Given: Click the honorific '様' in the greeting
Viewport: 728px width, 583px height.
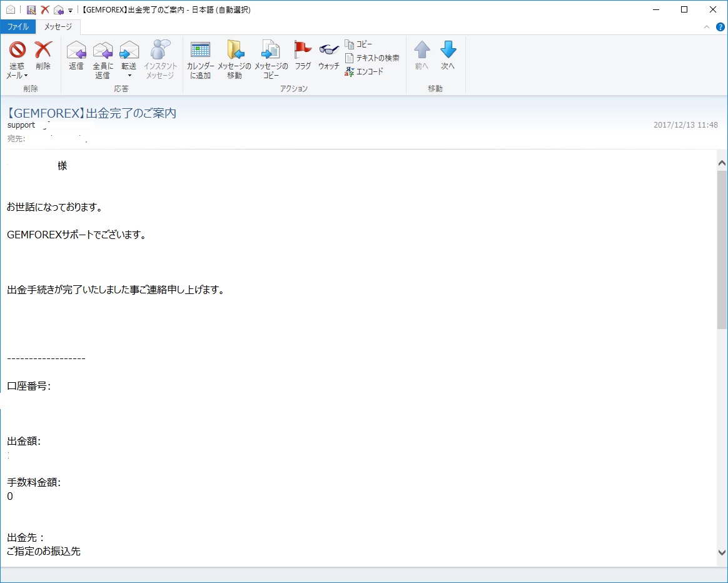Looking at the screenshot, I should [62, 166].
